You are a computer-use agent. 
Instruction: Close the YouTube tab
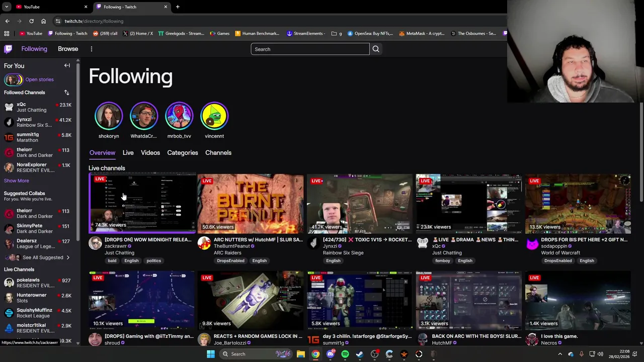pyautogui.click(x=86, y=7)
